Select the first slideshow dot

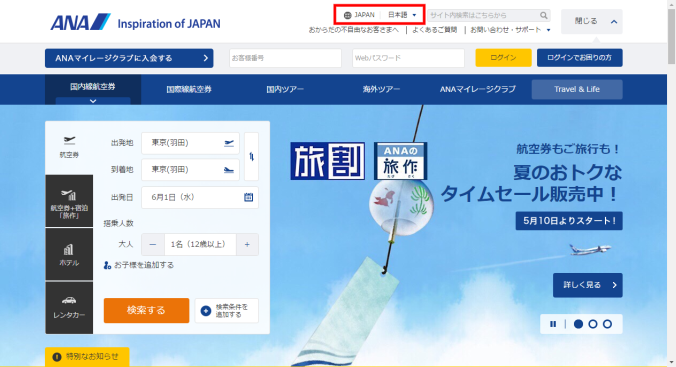point(579,324)
